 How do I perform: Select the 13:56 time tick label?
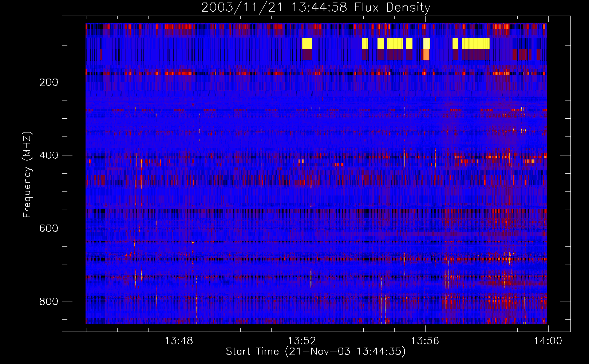[x=425, y=341]
